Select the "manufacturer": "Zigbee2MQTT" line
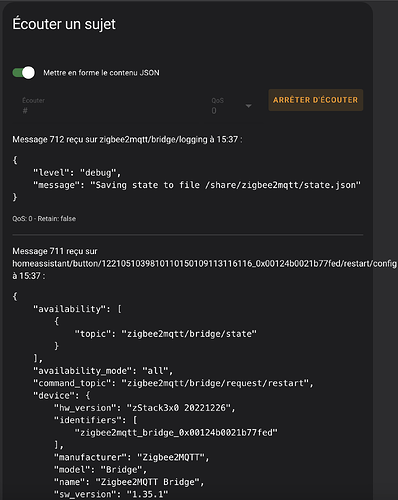 [x=132, y=457]
